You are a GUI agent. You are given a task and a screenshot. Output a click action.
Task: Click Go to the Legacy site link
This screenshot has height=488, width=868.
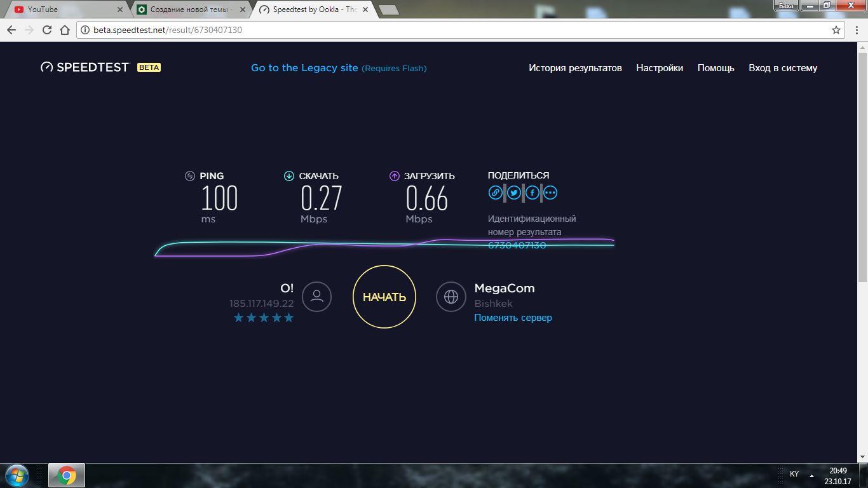click(x=304, y=68)
